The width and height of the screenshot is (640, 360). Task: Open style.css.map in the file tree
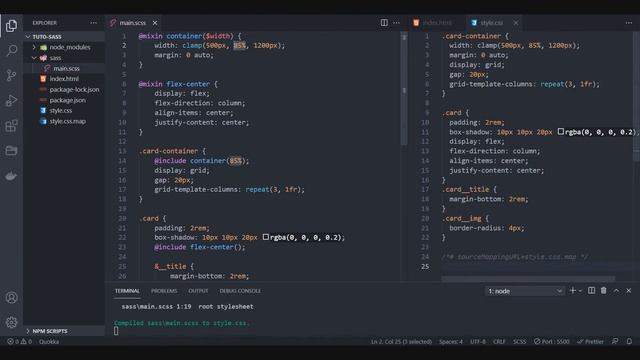[64, 121]
